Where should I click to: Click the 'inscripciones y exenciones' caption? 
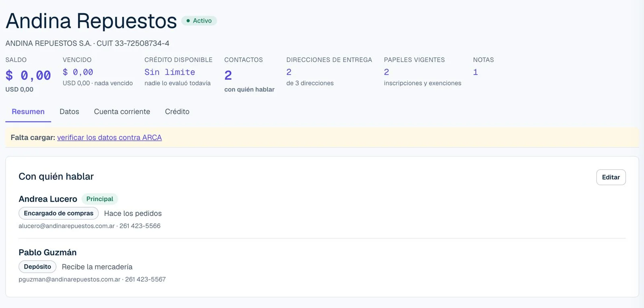(x=423, y=83)
